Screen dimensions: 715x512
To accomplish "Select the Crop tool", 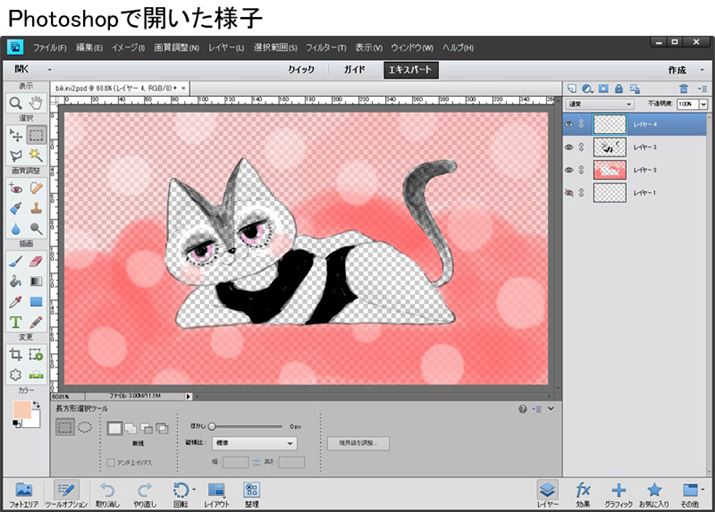I will pos(16,354).
